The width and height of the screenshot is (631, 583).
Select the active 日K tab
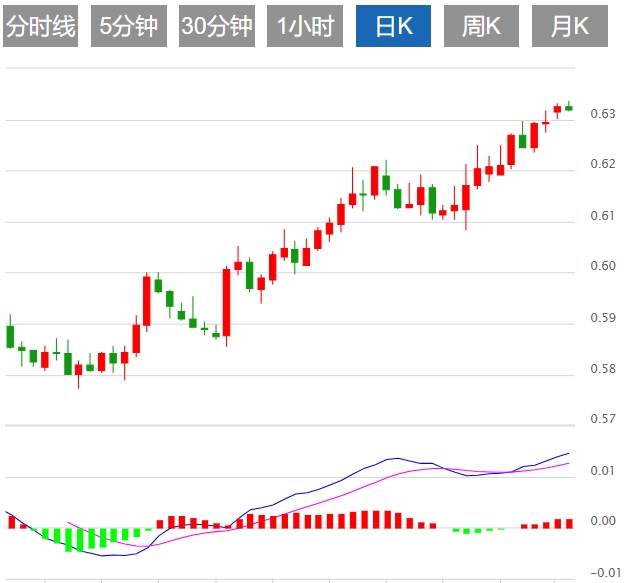point(394,26)
